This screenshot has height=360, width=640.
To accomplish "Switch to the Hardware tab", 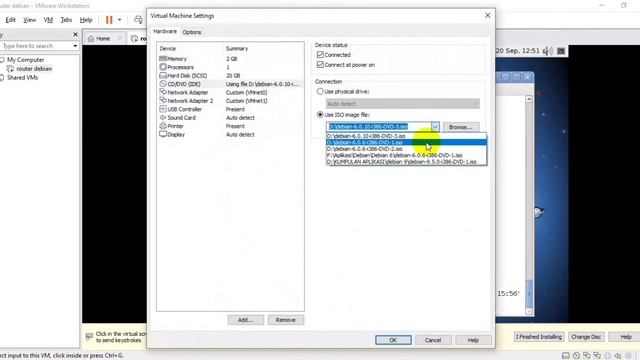I will pos(165,31).
